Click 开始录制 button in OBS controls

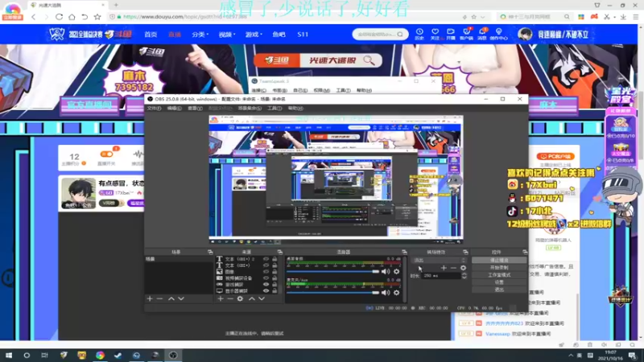pyautogui.click(x=499, y=268)
